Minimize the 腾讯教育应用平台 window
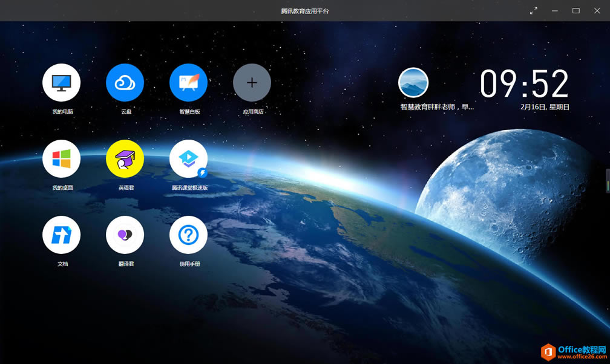Screen dimensions: 610x364 pyautogui.click(x=554, y=11)
